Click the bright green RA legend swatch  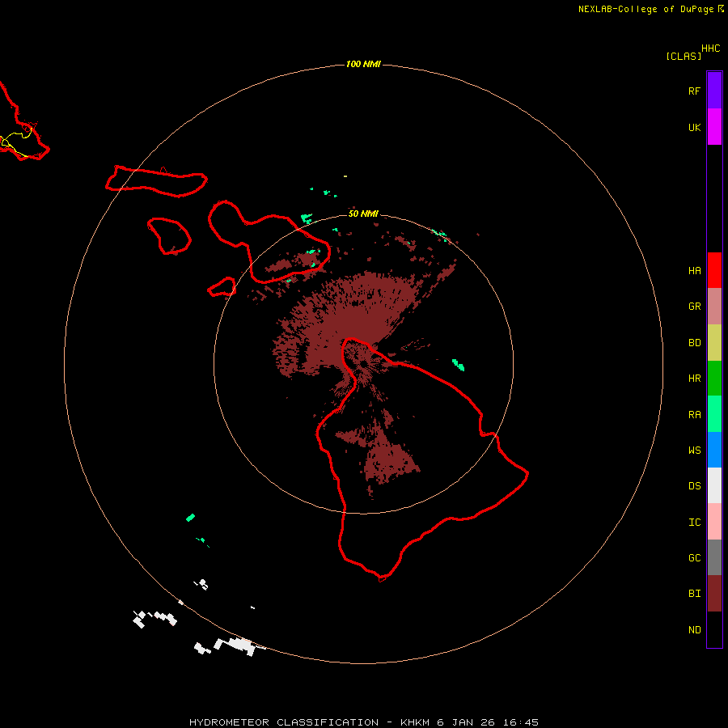coord(714,414)
